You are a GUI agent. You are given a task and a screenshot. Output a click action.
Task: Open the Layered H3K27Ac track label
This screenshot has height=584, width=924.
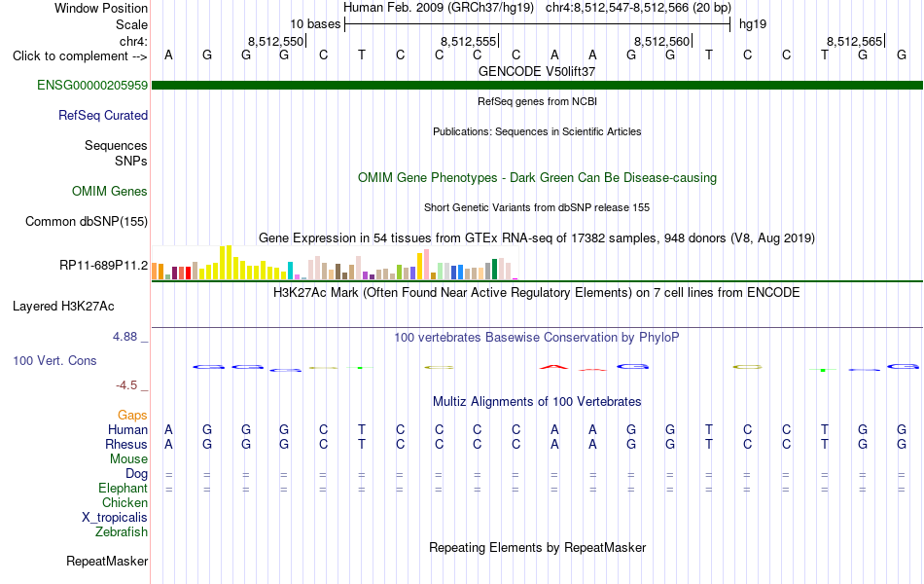(x=63, y=307)
